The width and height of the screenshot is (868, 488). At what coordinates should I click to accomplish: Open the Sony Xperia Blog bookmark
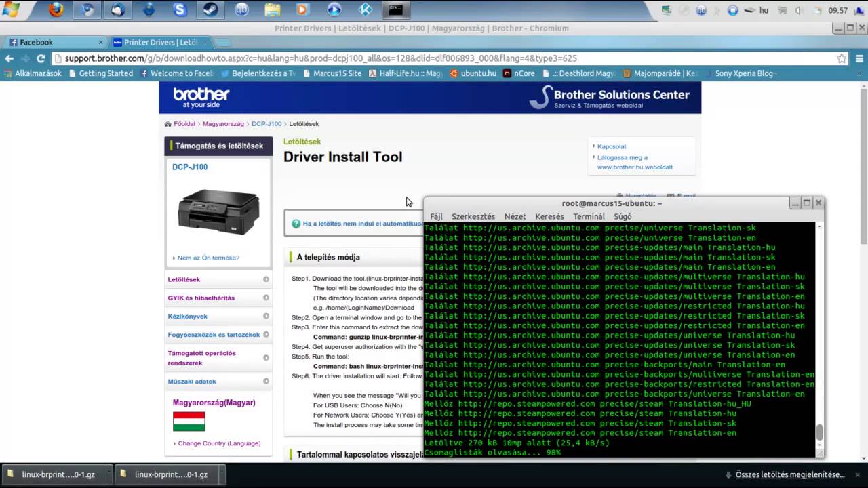click(741, 73)
